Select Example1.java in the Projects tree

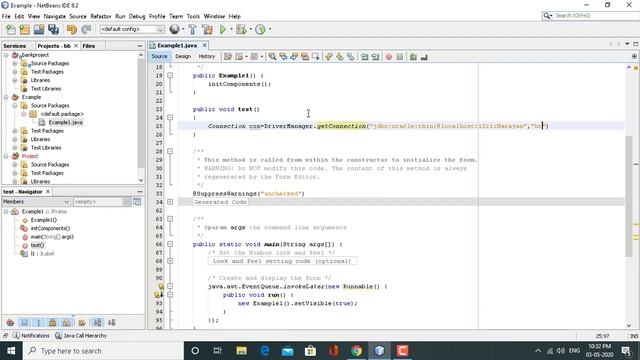(x=65, y=122)
